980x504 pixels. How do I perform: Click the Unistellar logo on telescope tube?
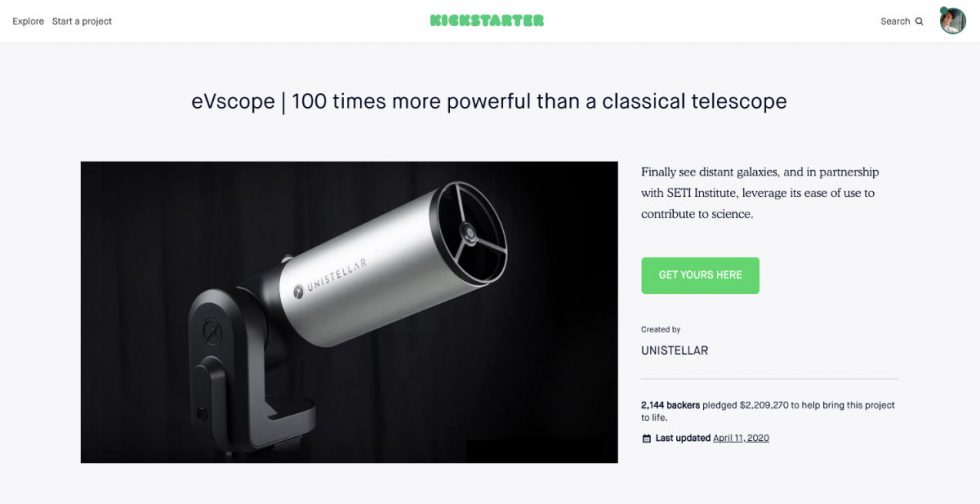point(329,277)
